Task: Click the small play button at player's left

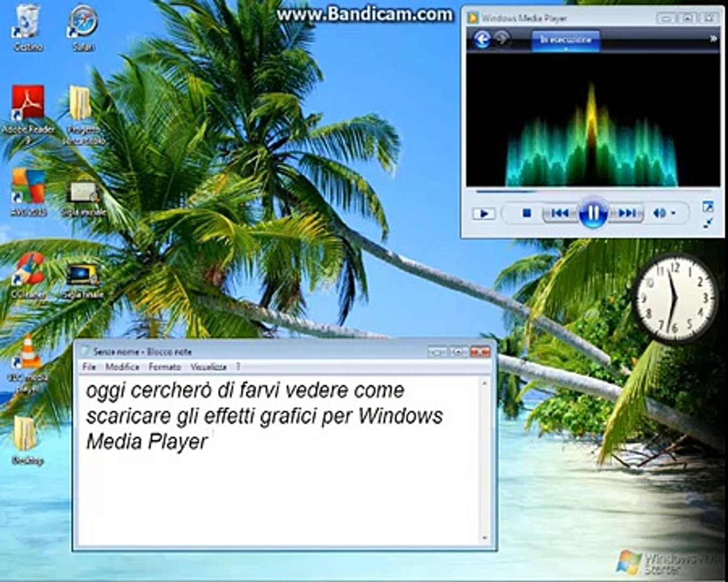Action: (x=484, y=213)
